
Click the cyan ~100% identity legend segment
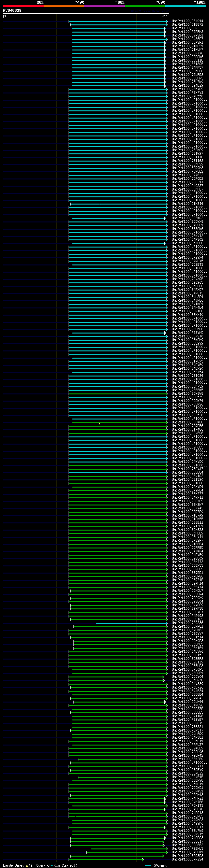pyautogui.click(x=185, y=6)
